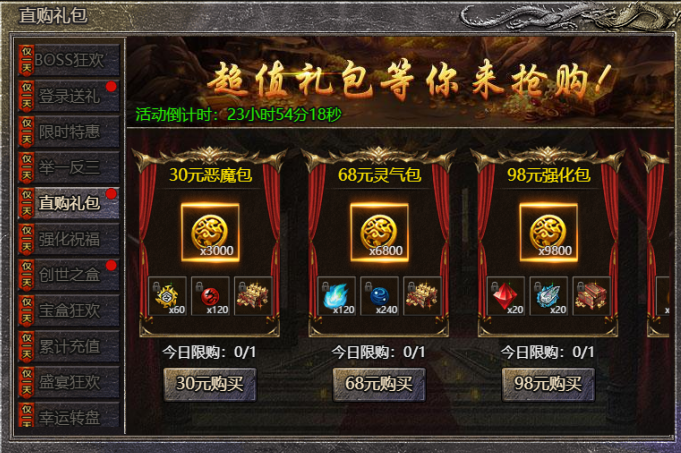Inspect the x60 golden badge item

pos(168,296)
